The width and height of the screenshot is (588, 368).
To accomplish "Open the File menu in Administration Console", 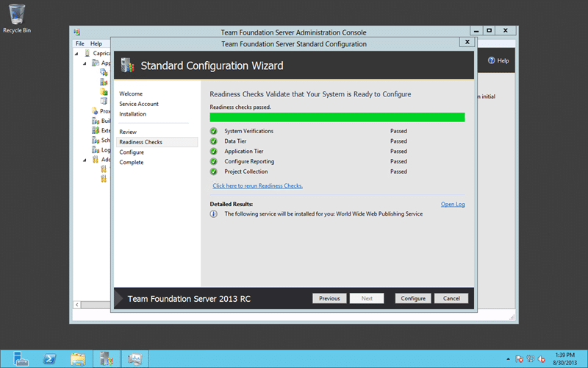I will tap(80, 43).
